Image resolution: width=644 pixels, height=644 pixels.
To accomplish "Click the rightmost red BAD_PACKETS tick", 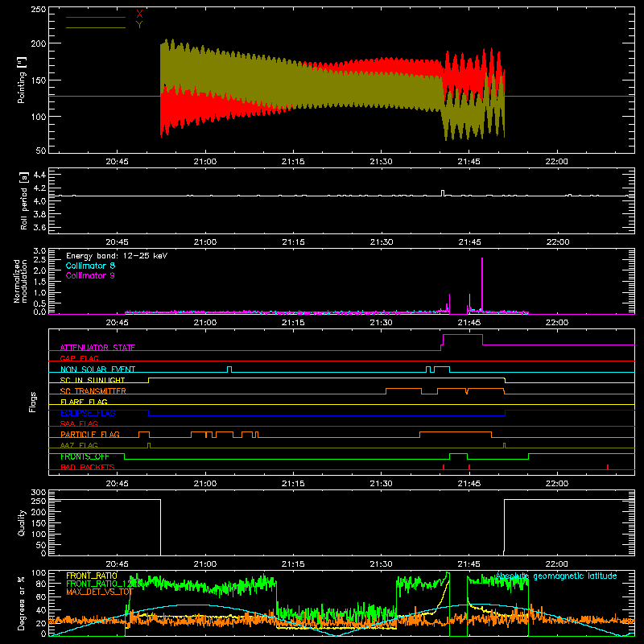I will coord(608,467).
